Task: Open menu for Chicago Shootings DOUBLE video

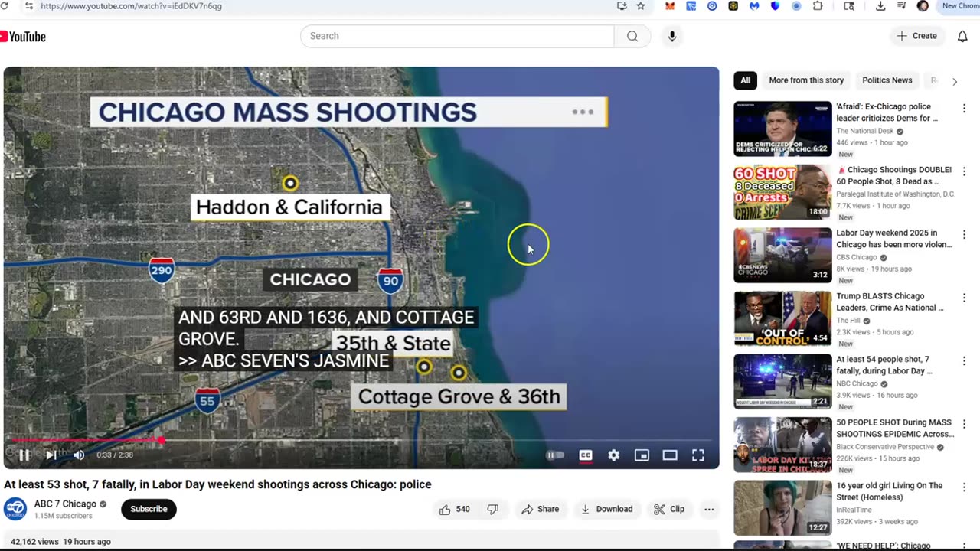Action: click(x=964, y=171)
